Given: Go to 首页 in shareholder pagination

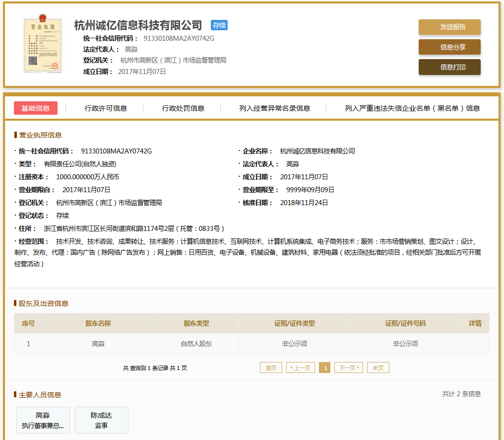Looking at the screenshot, I should [x=271, y=368].
